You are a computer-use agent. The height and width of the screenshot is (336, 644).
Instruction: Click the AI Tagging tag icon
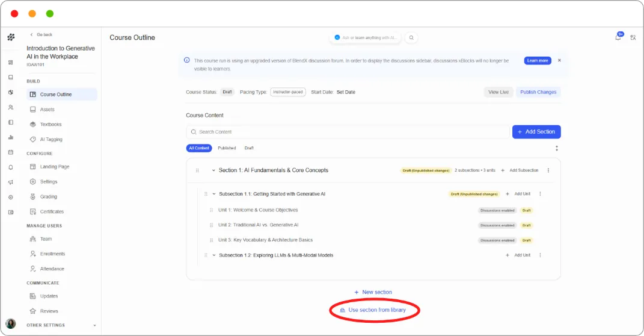(x=33, y=140)
